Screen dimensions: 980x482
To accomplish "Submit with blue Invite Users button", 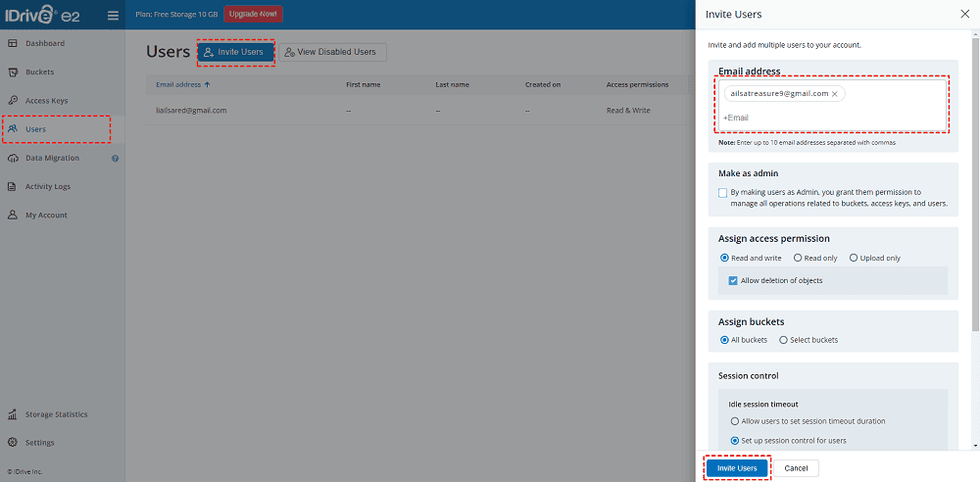I will tap(738, 468).
